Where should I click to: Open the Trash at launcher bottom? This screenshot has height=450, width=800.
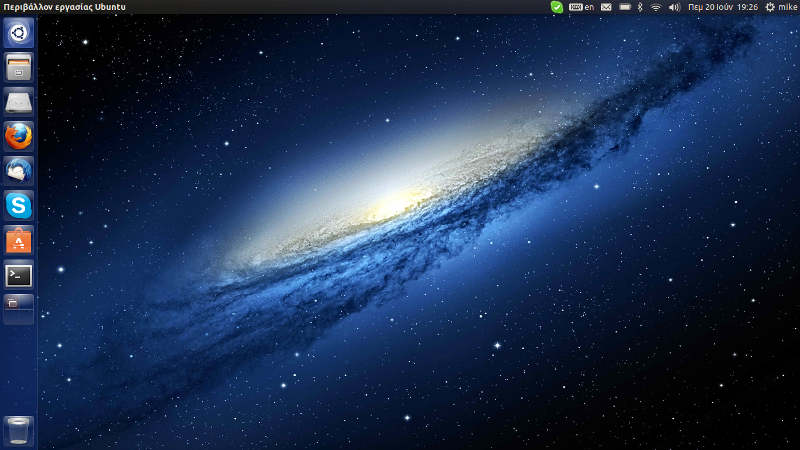pos(19,430)
